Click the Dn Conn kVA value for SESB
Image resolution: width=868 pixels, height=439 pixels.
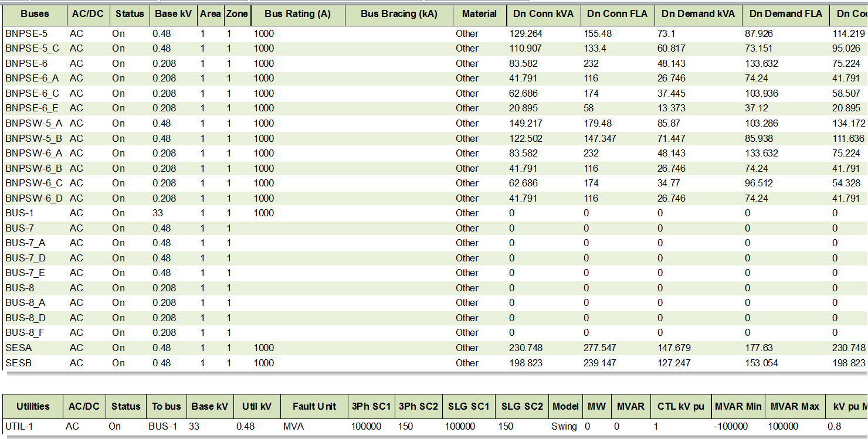point(525,363)
